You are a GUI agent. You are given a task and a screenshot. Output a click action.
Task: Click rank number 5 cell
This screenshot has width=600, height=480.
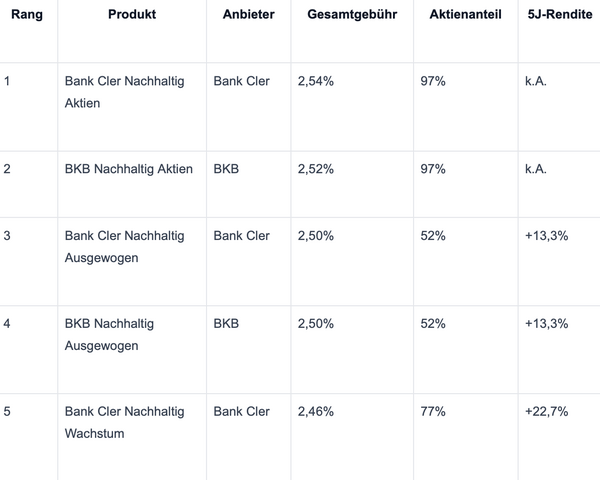pyautogui.click(x=8, y=411)
